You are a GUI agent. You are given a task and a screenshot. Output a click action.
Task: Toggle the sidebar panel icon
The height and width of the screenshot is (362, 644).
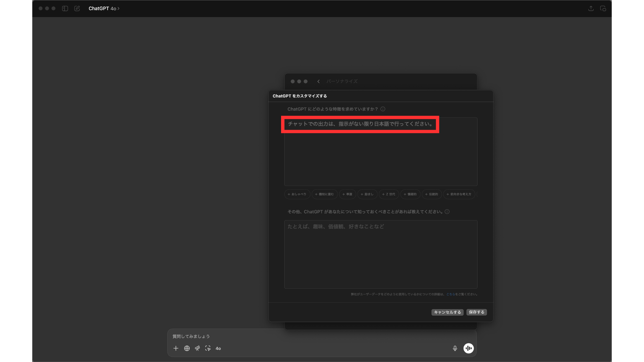(65, 8)
